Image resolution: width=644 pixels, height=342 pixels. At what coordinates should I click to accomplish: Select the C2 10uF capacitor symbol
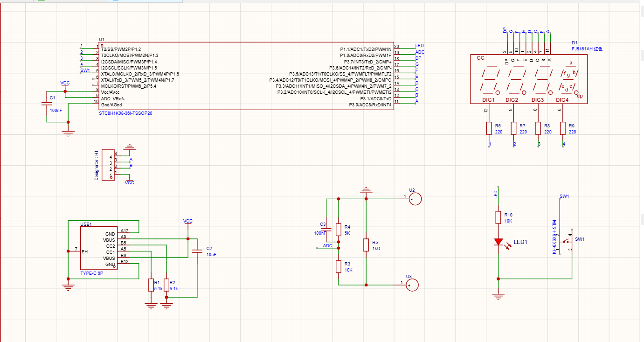click(197, 251)
